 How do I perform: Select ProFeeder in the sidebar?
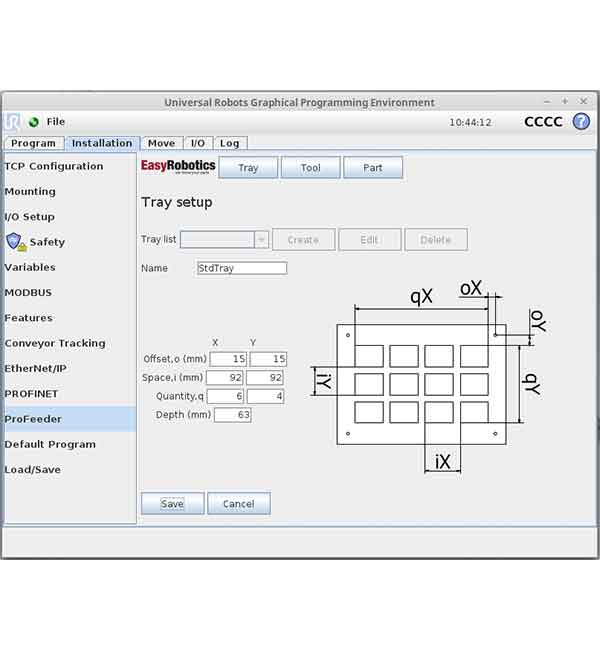[x=70, y=419]
